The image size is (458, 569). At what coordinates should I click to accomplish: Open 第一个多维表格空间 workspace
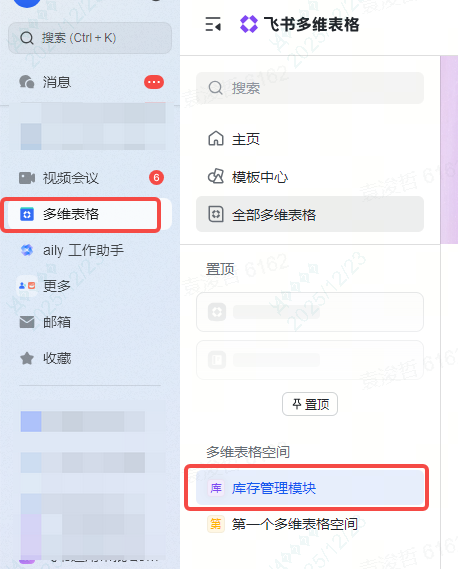pyautogui.click(x=310, y=524)
